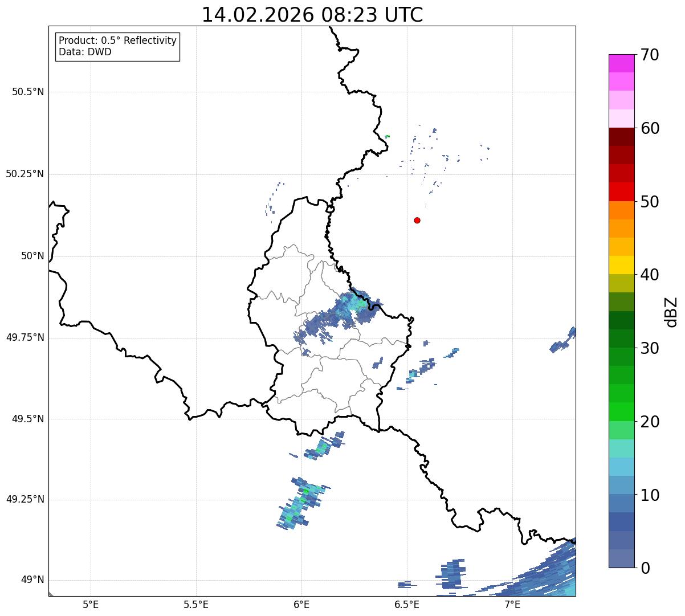This screenshot has width=685, height=616.
Task: Select the 49.5°N latitude label
Action: point(28,419)
